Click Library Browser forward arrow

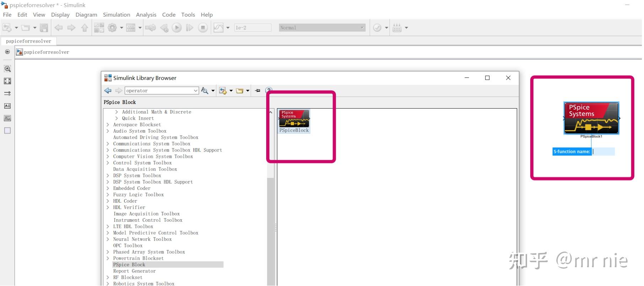(119, 90)
